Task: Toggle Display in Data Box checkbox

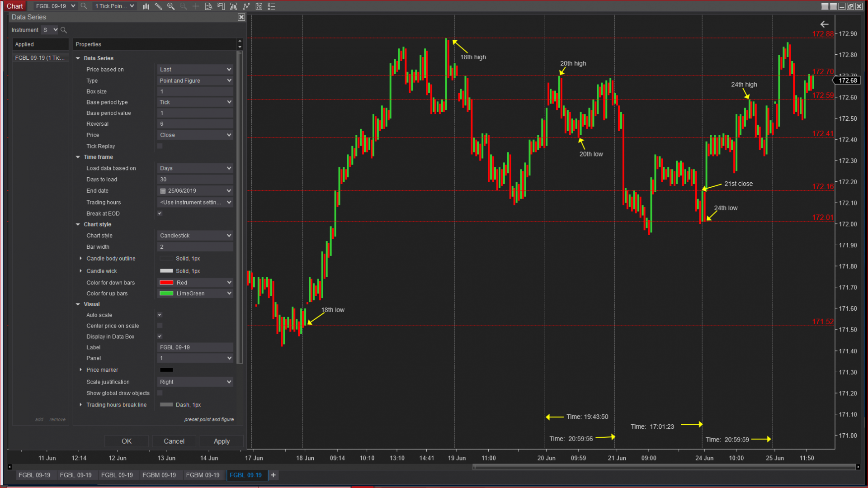Action: pyautogui.click(x=160, y=336)
